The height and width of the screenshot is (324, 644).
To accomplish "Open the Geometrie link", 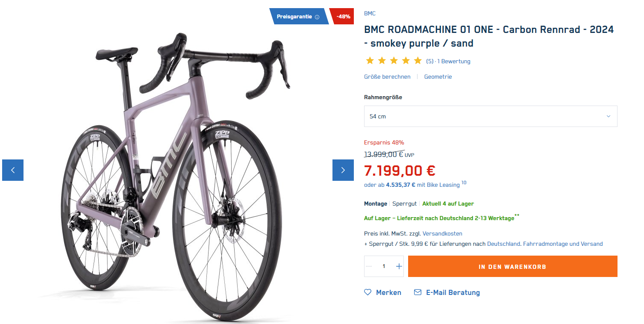I will click(x=438, y=77).
